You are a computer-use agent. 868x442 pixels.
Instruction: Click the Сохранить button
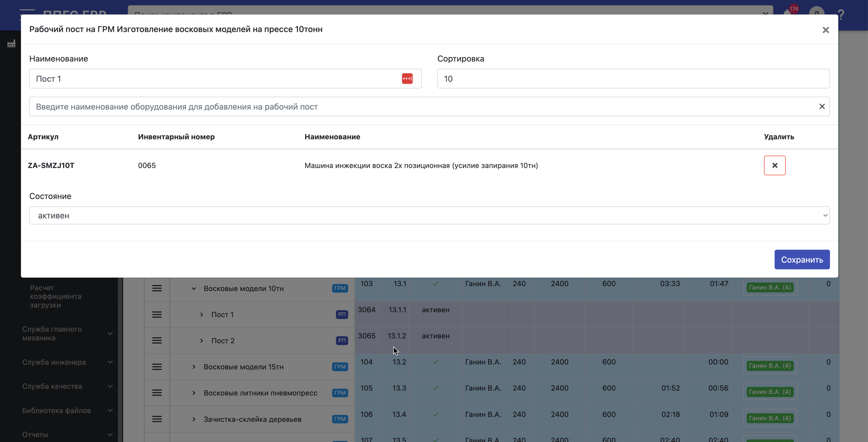coord(802,260)
